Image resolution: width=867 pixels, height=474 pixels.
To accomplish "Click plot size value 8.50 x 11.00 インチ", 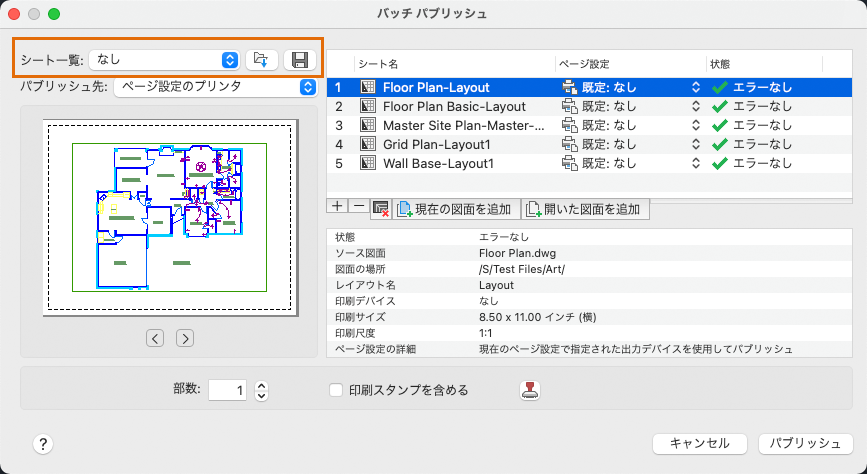I will [537, 317].
